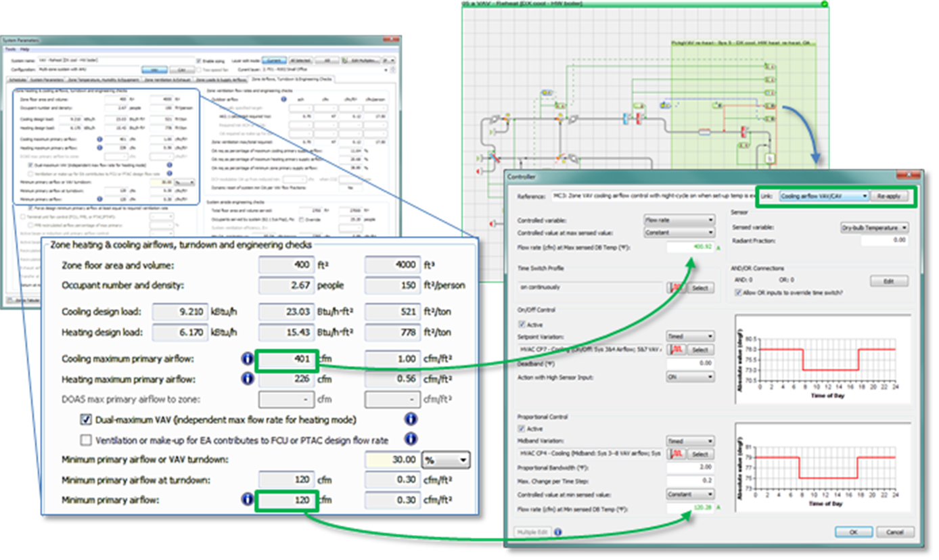Open info icon for Ventilation or make-up row in enlarged callout
Image resolution: width=939 pixels, height=560 pixels.
411,439
